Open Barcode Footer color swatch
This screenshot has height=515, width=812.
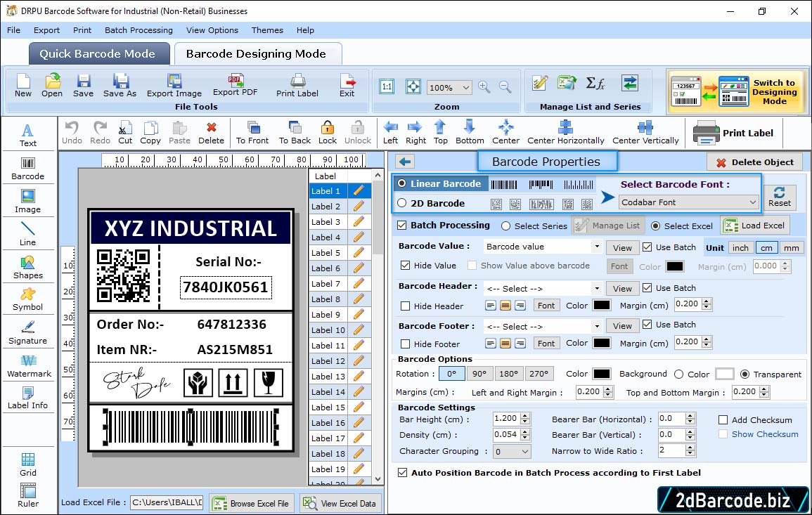[x=602, y=343]
